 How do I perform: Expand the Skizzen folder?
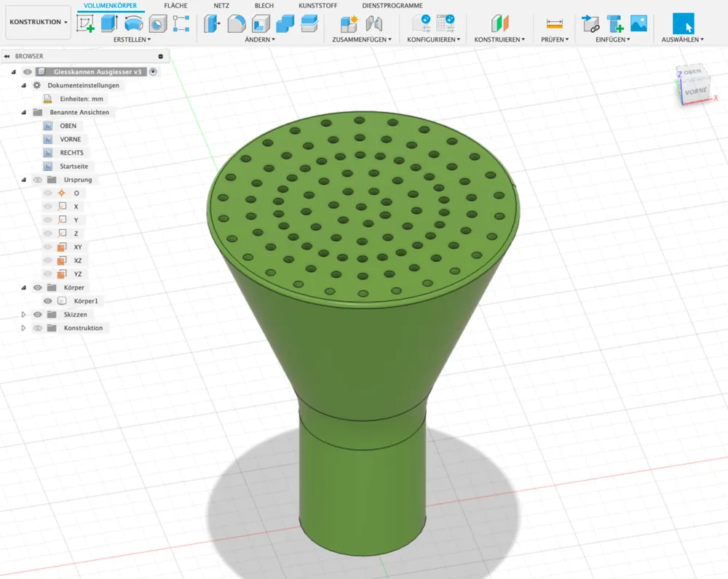coord(23,314)
